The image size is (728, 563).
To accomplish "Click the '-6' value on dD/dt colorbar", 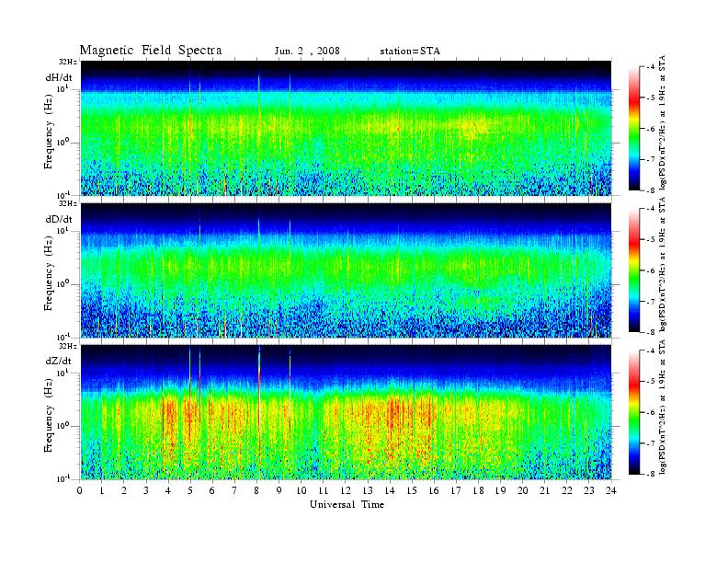I will 651,270.
